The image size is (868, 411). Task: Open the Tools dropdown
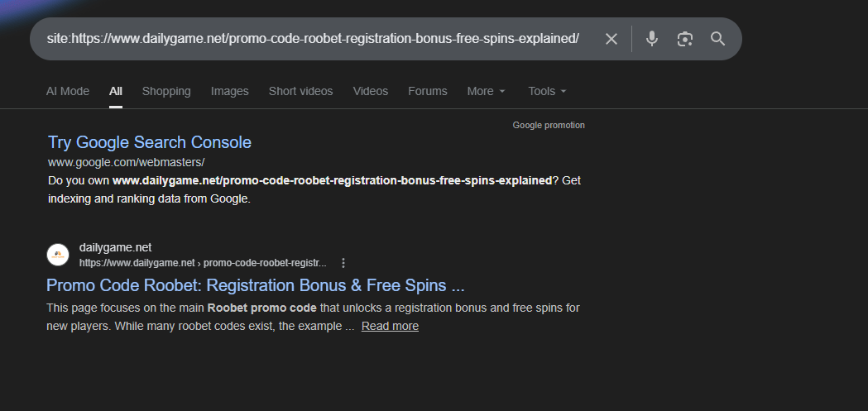pyautogui.click(x=547, y=91)
